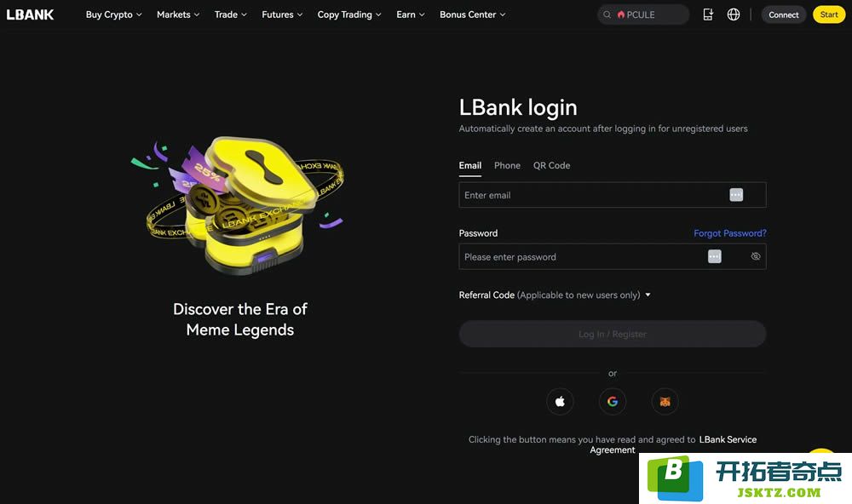Click the autofill icon in email field

[x=736, y=195]
